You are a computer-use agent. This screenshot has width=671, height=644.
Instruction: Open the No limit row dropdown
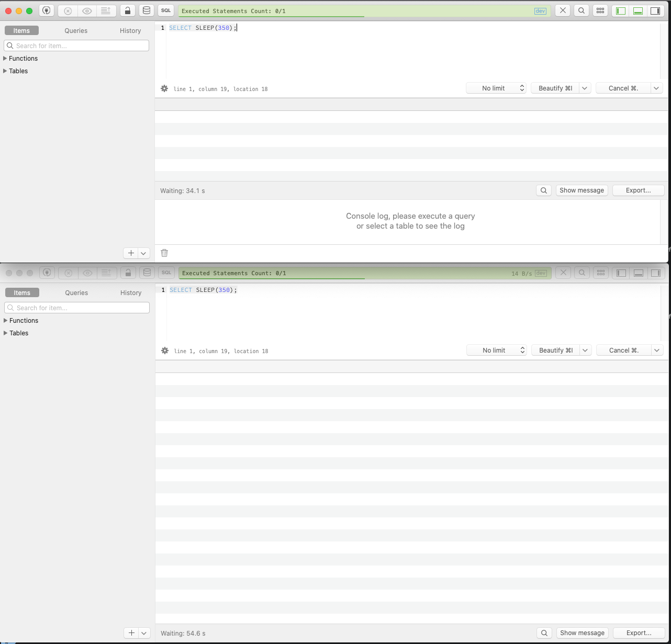[495, 88]
